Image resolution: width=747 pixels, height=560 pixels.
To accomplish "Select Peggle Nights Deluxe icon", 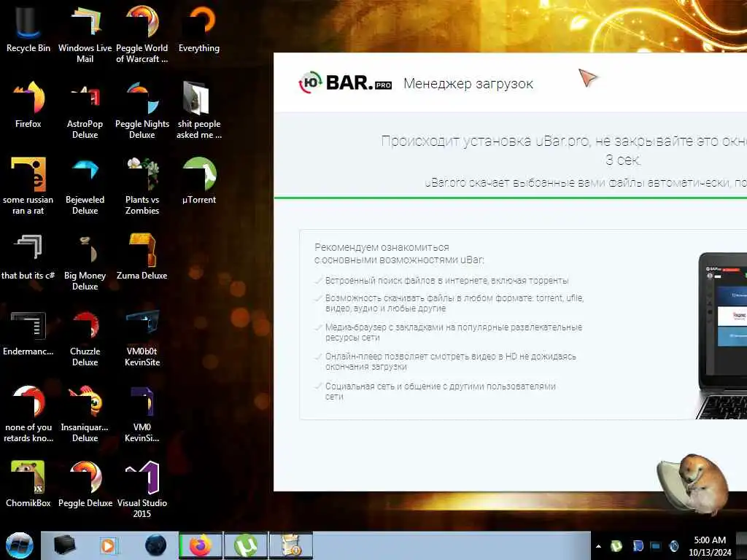I will coord(142,109).
